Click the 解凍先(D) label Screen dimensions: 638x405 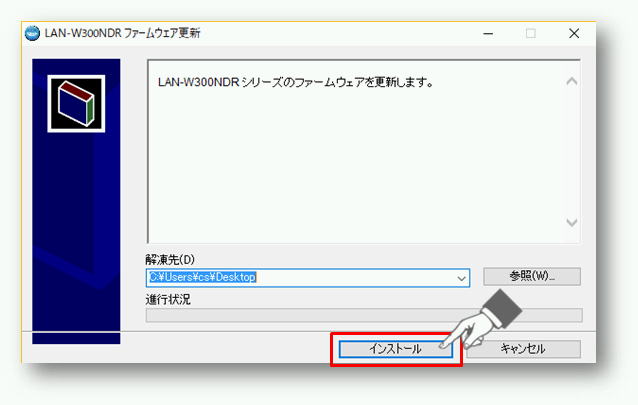click(x=170, y=259)
